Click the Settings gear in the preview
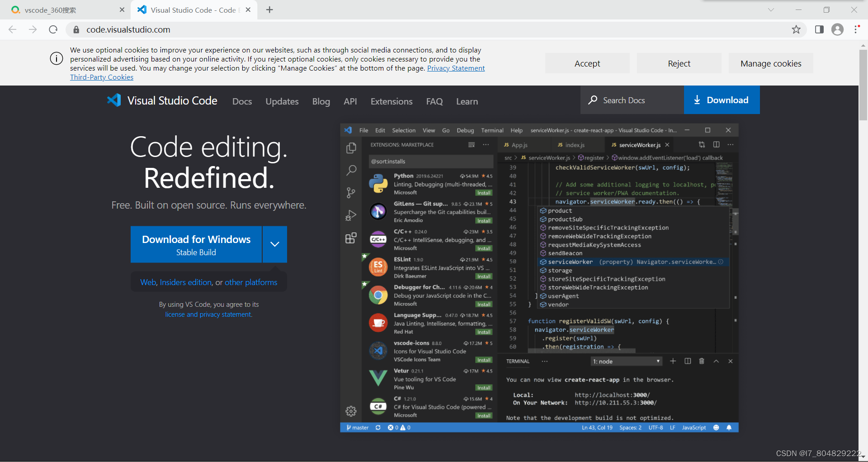This screenshot has height=462, width=868. pyautogui.click(x=351, y=411)
